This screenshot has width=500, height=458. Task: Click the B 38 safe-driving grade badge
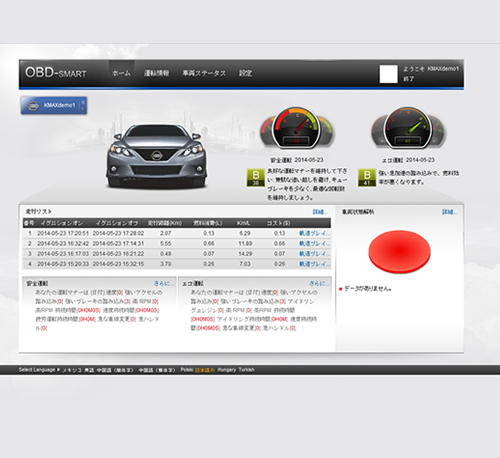click(x=255, y=178)
